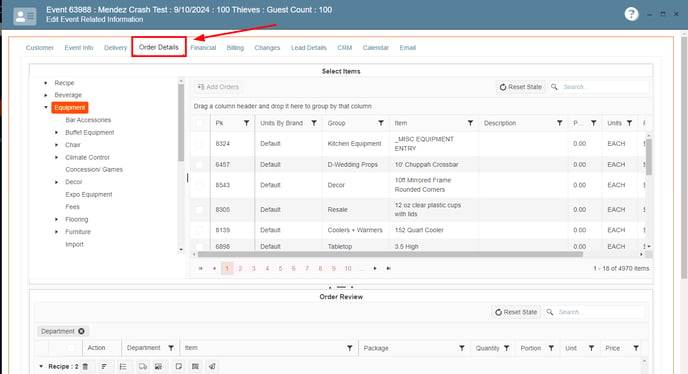This screenshot has width=688, height=374.
Task: Open filter on Order Review Department column
Action: [x=171, y=348]
